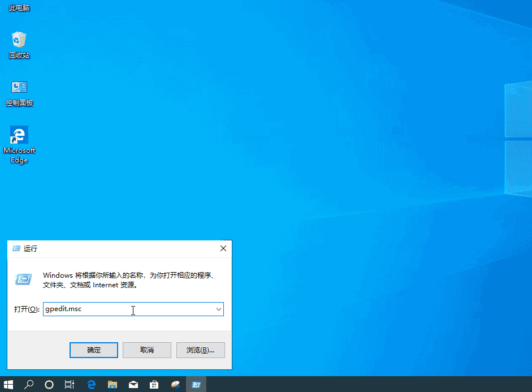Click inside the gpedit.msc input field
Screen dimensions: 532x392
[x=113, y=309]
